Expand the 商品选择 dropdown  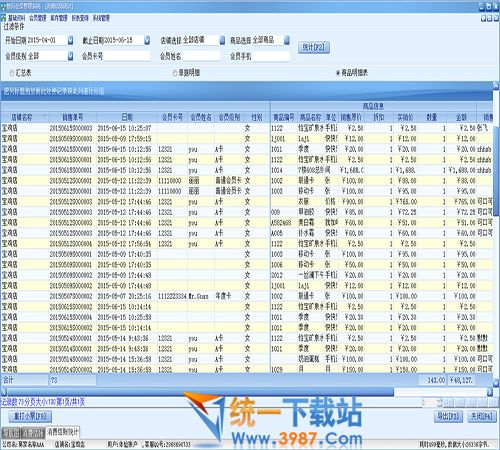[x=287, y=40]
